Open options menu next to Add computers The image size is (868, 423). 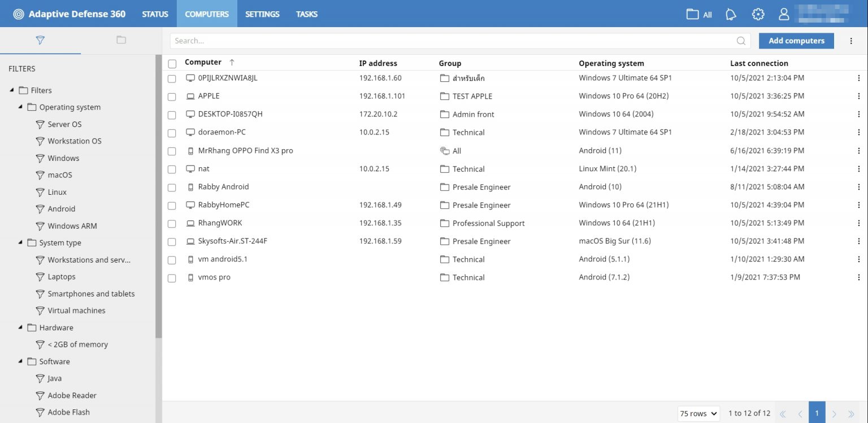click(851, 41)
